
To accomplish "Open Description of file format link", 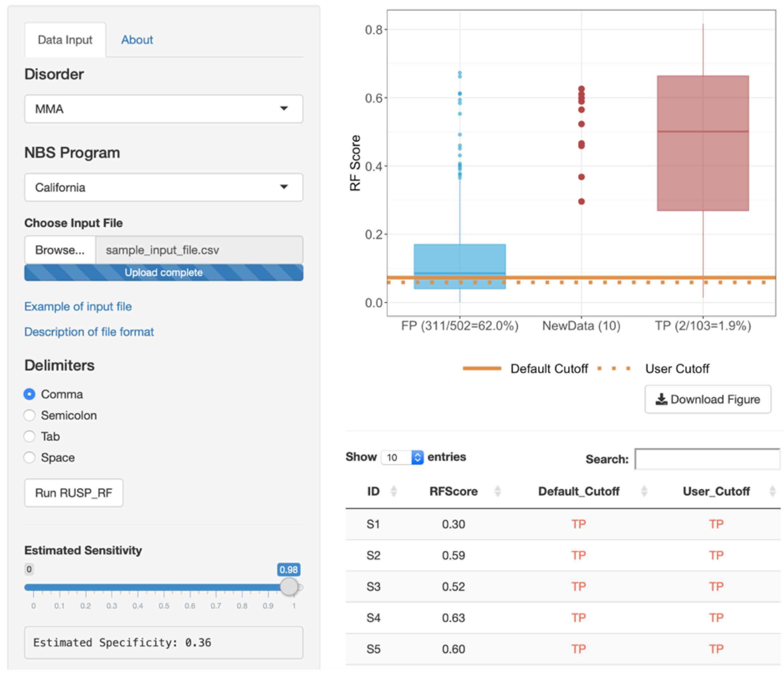I will pyautogui.click(x=89, y=332).
